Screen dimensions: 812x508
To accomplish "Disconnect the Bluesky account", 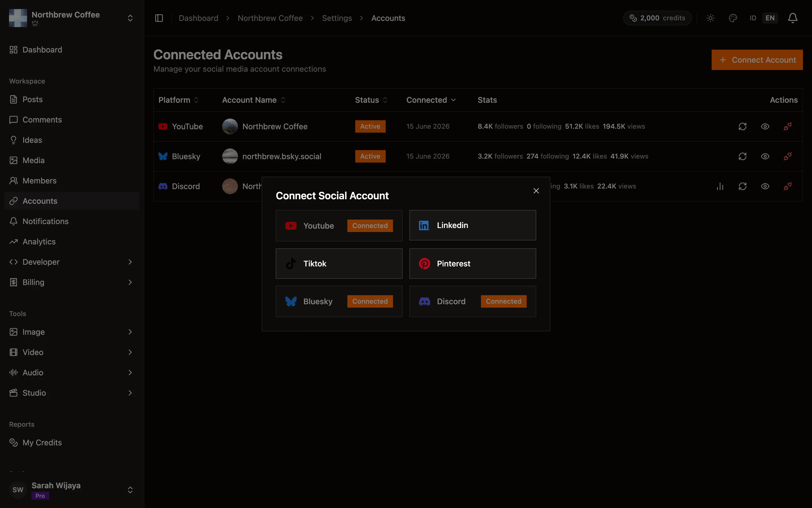I will point(787,156).
